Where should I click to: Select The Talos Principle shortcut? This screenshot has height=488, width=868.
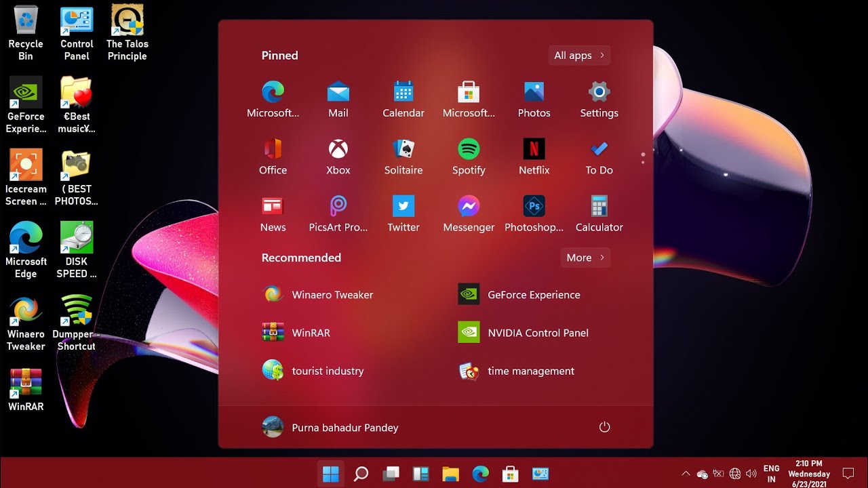(127, 33)
